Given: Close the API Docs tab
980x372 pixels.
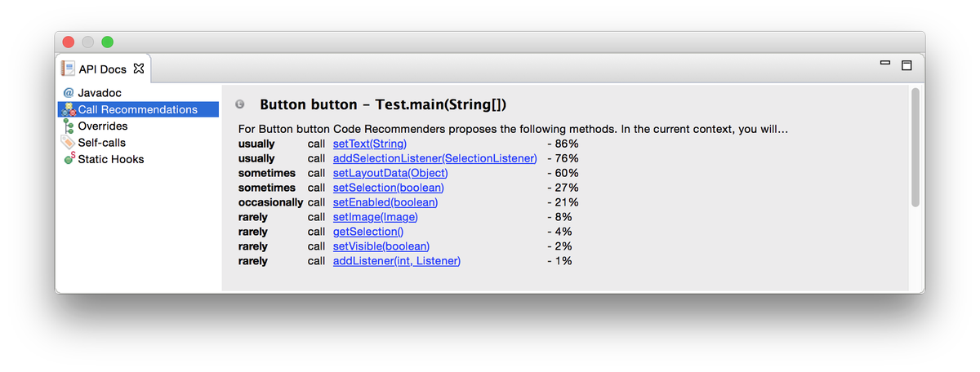Looking at the screenshot, I should [x=139, y=69].
